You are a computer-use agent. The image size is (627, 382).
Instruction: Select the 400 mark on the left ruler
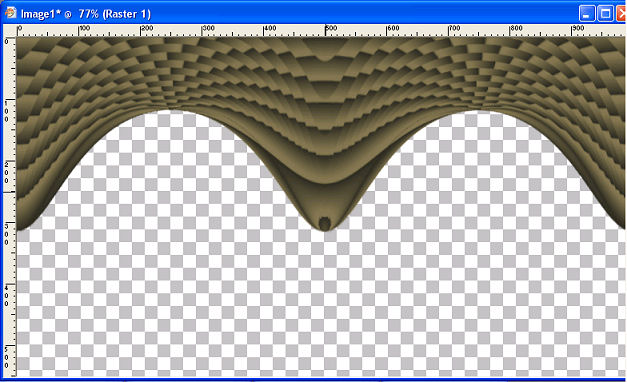[x=6, y=295]
